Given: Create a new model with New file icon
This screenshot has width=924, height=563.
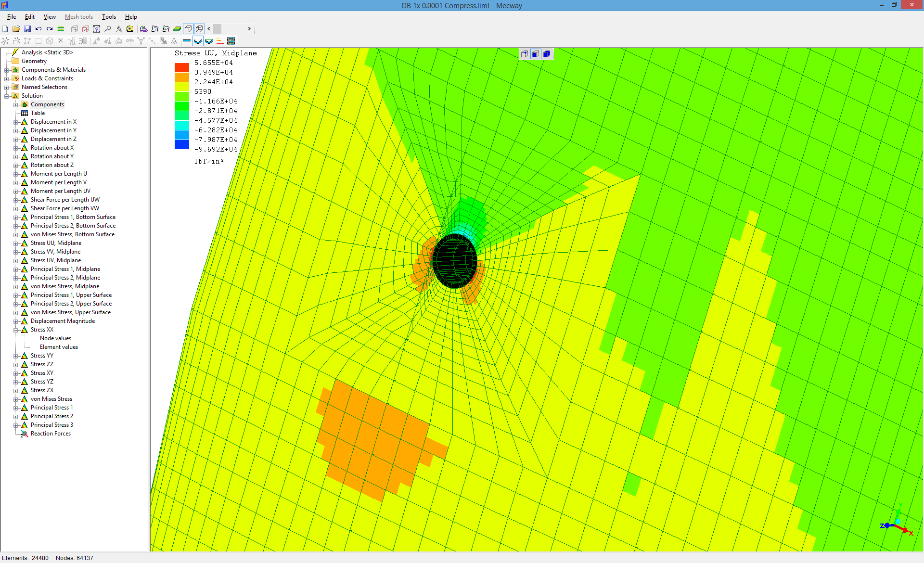Looking at the screenshot, I should pos(5,29).
